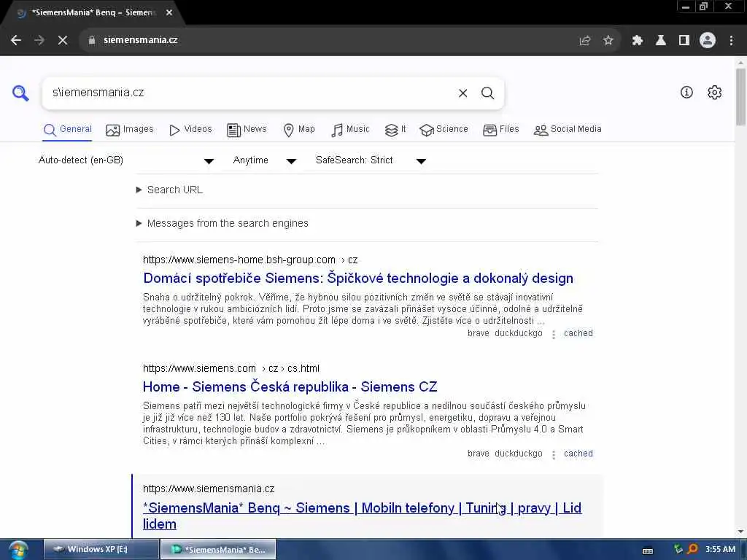The image size is (747, 560).
Task: Switch to the Science category tab
Action: click(x=444, y=130)
